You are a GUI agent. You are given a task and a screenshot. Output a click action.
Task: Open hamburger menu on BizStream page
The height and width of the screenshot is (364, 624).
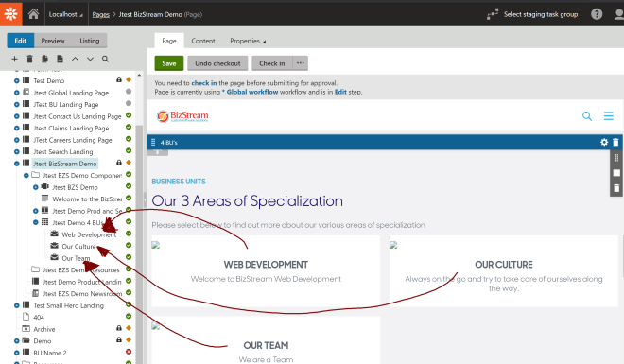(609, 115)
